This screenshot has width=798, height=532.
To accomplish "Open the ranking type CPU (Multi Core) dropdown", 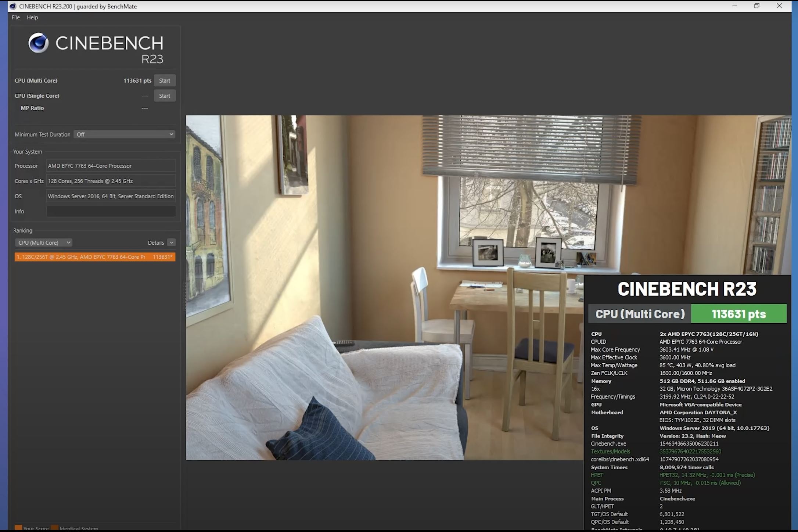I will [44, 242].
